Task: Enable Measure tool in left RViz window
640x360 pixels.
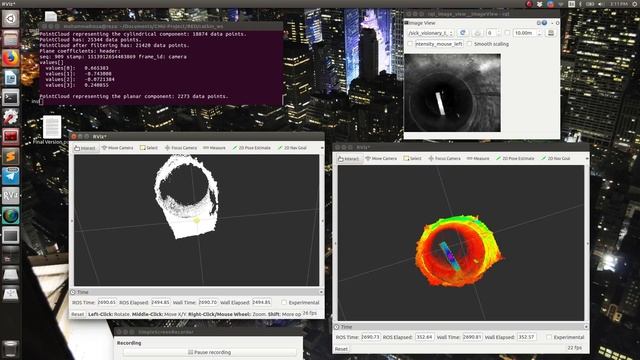Action: tap(214, 148)
